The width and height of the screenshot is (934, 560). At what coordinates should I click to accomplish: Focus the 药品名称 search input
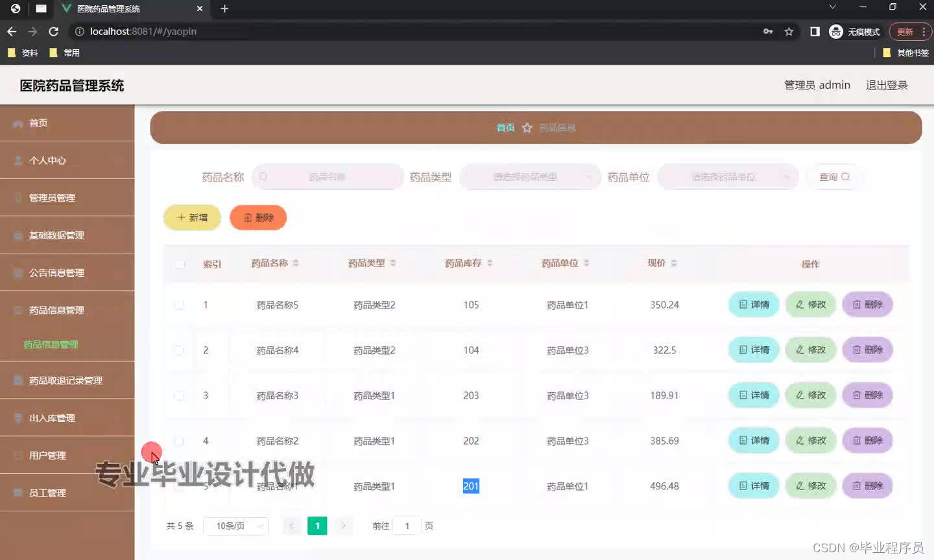tap(328, 177)
